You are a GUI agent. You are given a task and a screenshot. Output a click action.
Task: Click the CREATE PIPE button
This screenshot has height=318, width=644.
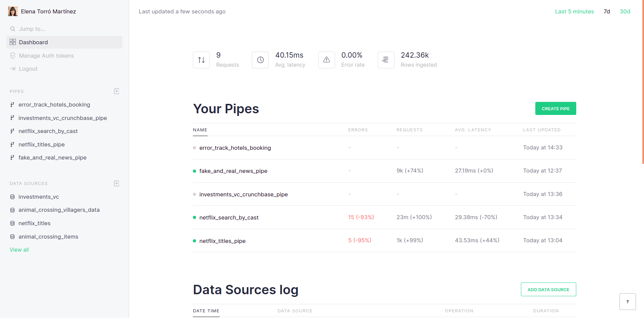coord(555,108)
